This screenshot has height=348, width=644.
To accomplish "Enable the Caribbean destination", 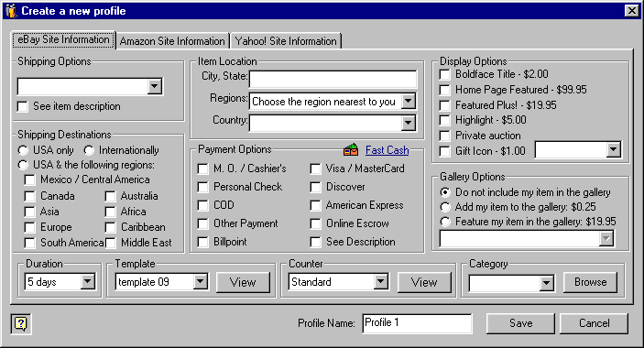I will (110, 227).
